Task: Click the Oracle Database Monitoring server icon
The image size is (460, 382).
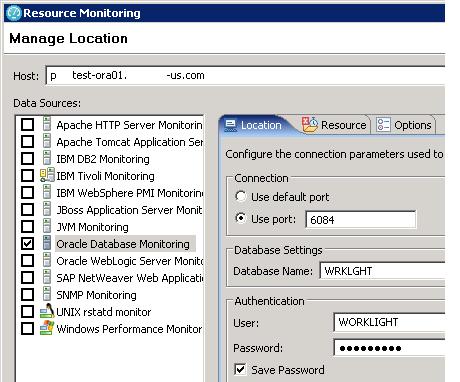Action: click(47, 243)
